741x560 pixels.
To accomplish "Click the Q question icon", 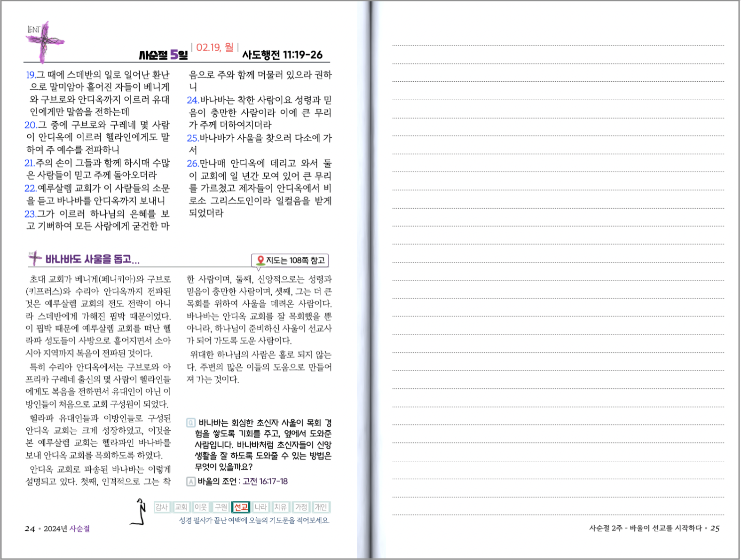I will coord(190,422).
